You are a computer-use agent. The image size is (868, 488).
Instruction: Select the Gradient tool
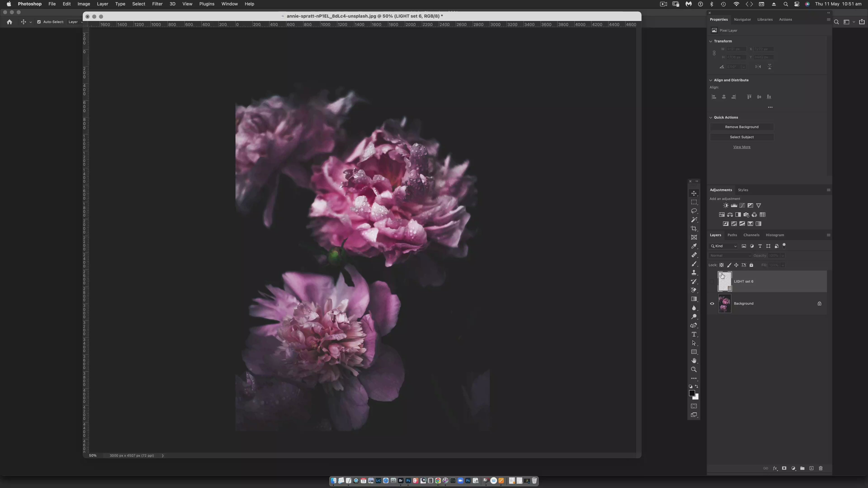click(694, 299)
